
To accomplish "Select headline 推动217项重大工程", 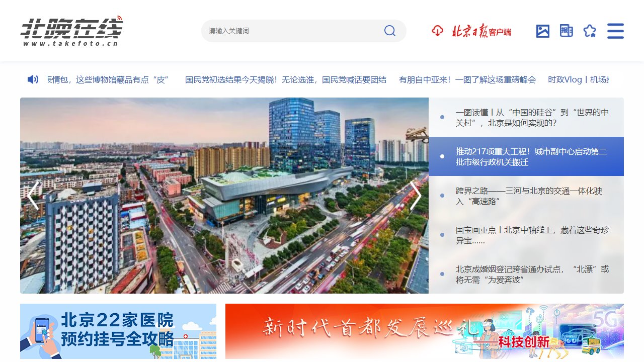I will pos(526,156).
